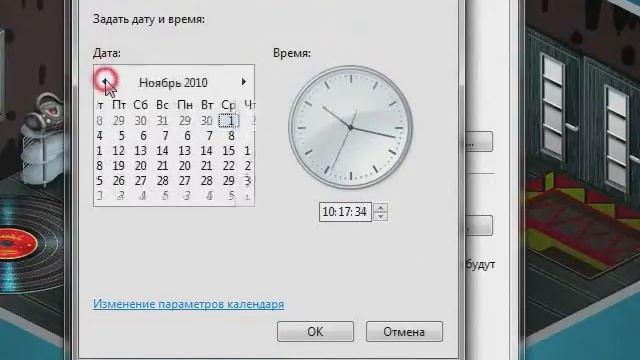Click the minutes value 17 in time field
This screenshot has width=640, height=360.
[x=344, y=212]
